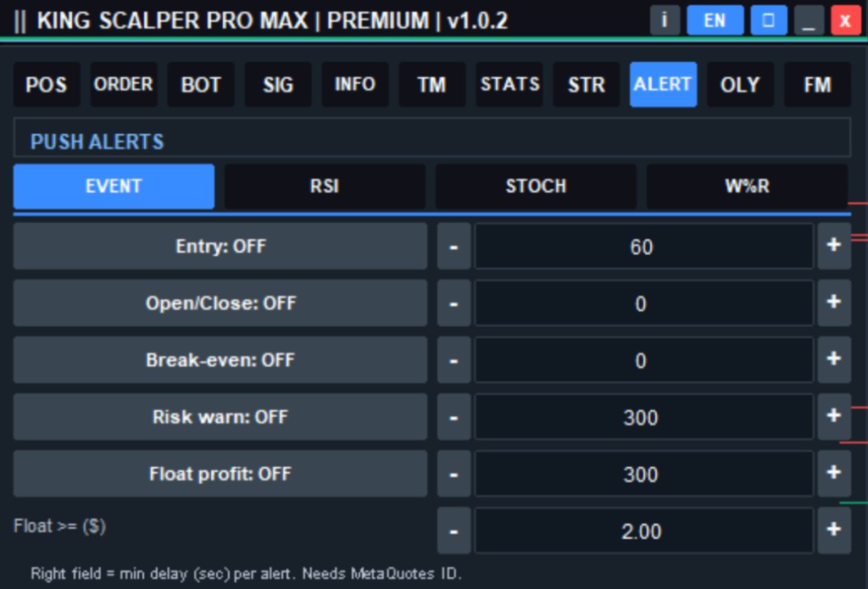The image size is (868, 589).
Task: Click the 'Needs MetaQuotes ID' hint text
Action: point(381,574)
